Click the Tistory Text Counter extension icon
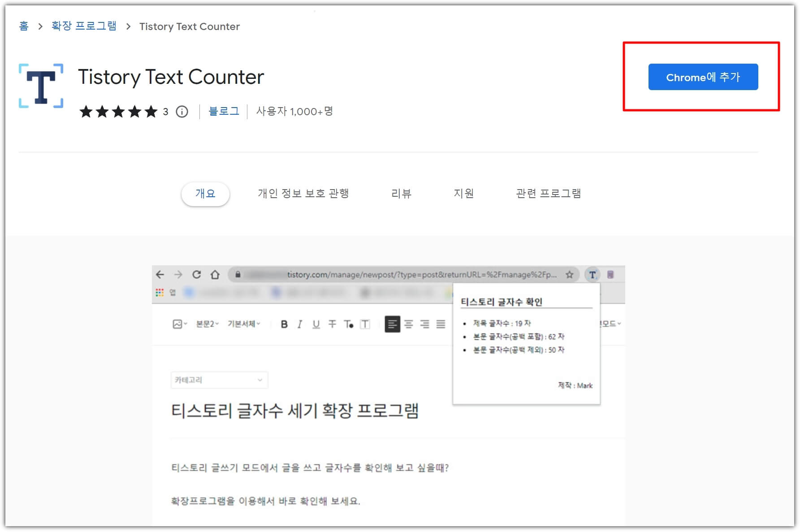 (x=592, y=275)
